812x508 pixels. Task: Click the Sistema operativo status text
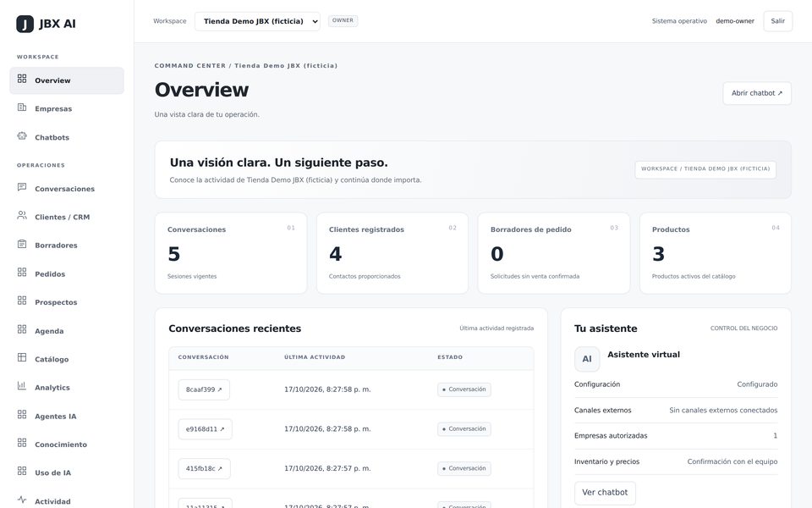point(679,21)
